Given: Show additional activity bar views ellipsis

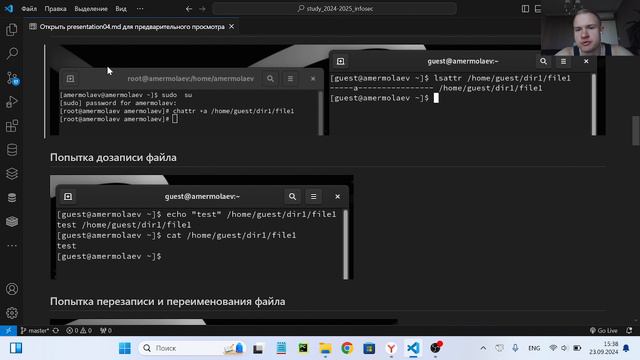Looking at the screenshot, I should pos(12,245).
